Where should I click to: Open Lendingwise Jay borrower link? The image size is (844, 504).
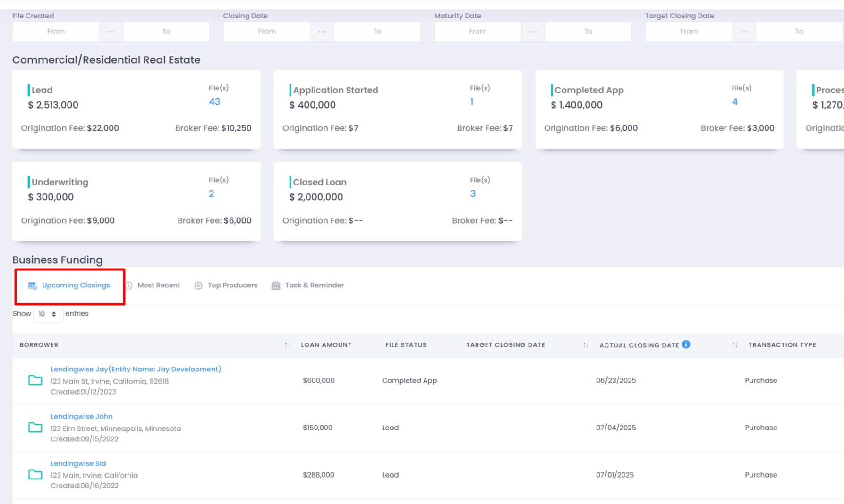[x=136, y=369]
